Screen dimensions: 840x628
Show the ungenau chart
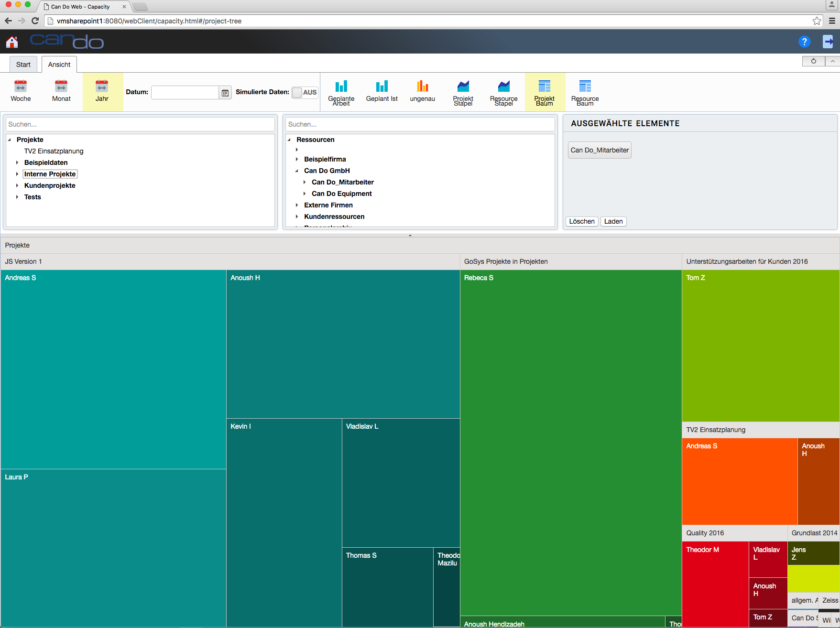[423, 91]
